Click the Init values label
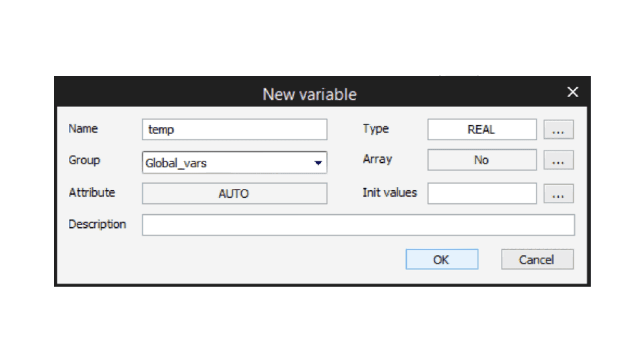 click(x=389, y=193)
